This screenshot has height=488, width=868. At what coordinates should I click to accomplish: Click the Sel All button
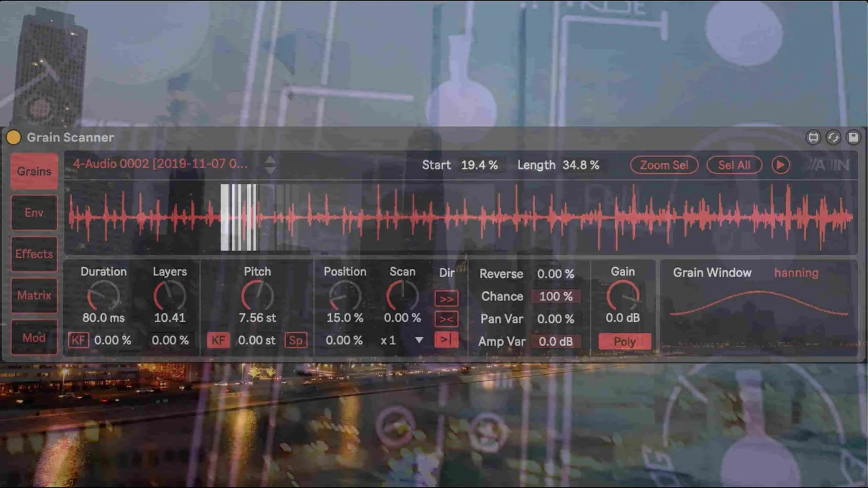click(734, 165)
